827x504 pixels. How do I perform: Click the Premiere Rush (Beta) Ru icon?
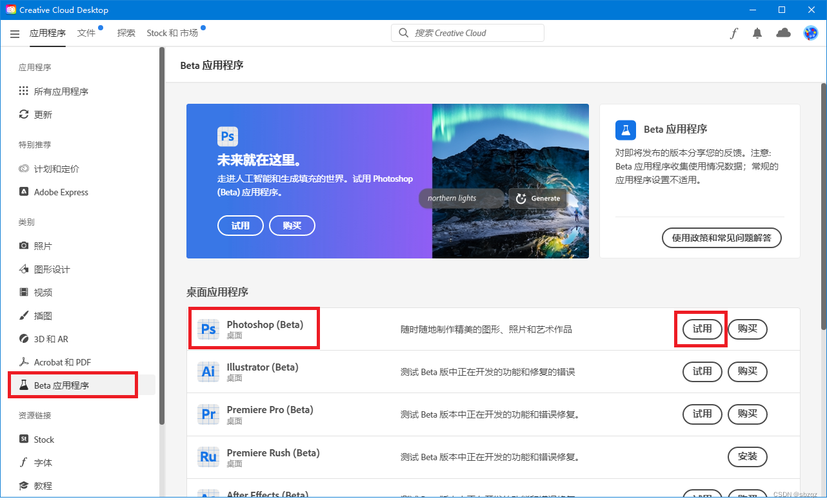(x=208, y=457)
